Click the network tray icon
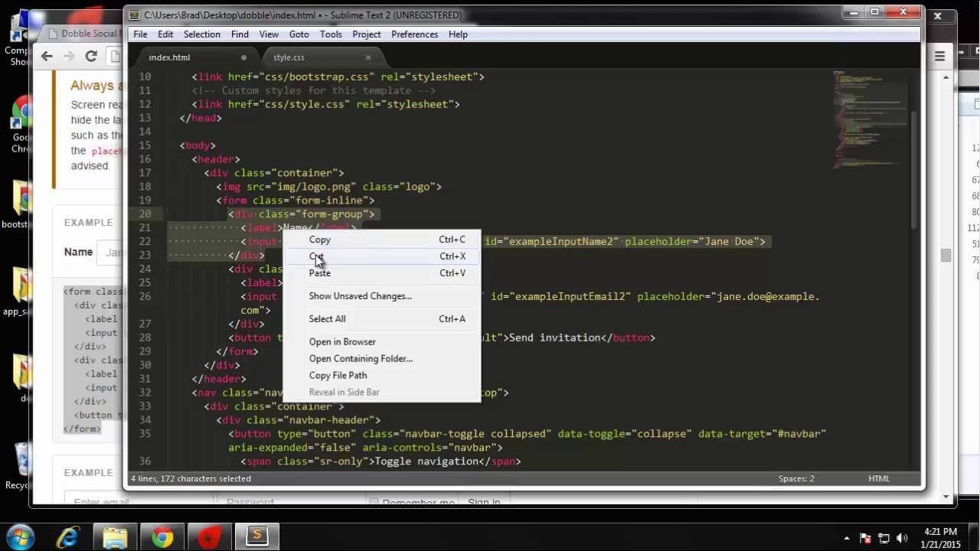 884,538
